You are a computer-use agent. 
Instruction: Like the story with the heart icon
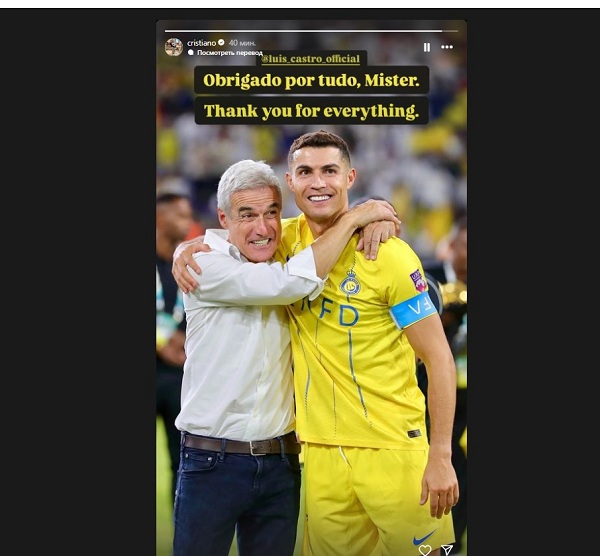(425, 550)
